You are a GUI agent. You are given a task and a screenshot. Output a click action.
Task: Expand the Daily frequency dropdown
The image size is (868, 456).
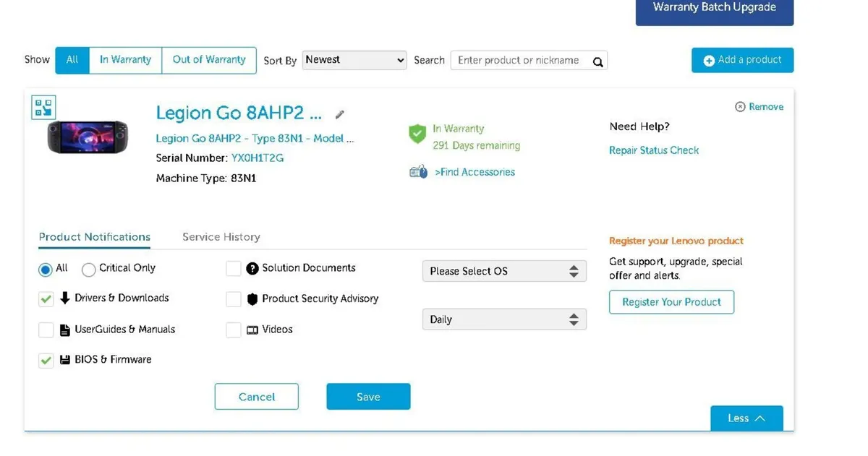[x=504, y=319]
